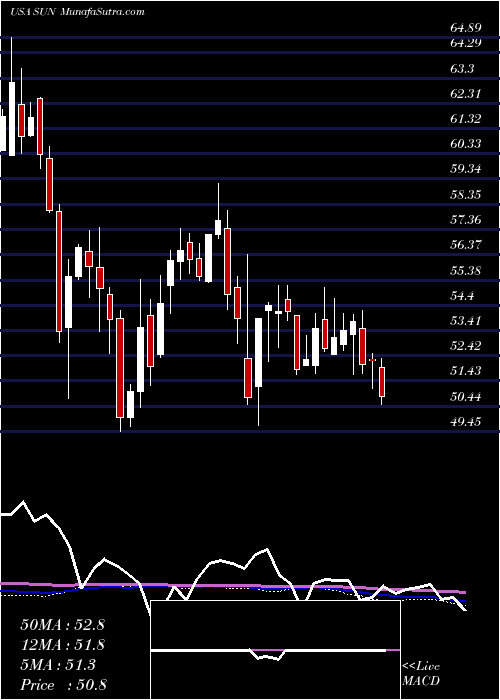Image resolution: width=500 pixels, height=700 pixels.
Task: Select the 64.29 price axis label
Action: (x=466, y=43)
